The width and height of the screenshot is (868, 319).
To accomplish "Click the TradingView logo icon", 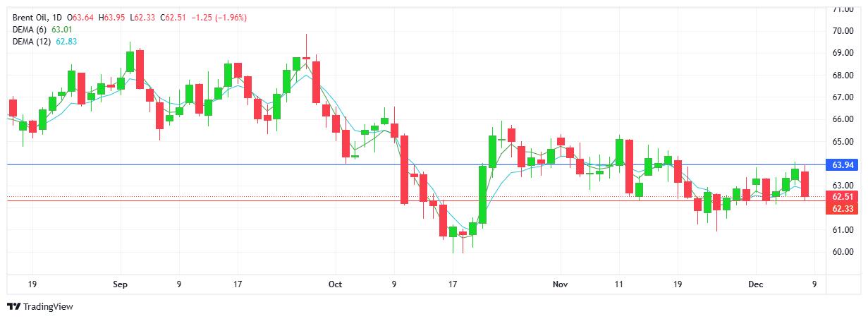I will point(13,307).
